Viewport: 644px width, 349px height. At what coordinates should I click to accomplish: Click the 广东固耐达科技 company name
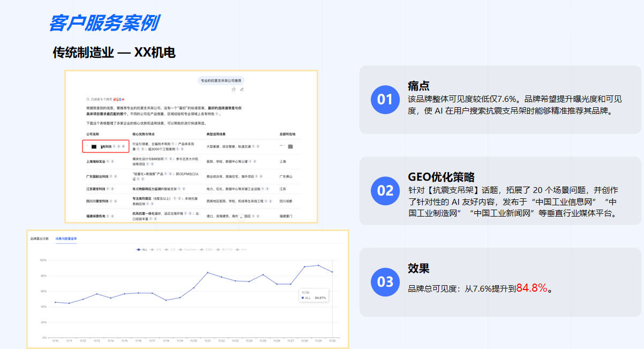click(98, 176)
